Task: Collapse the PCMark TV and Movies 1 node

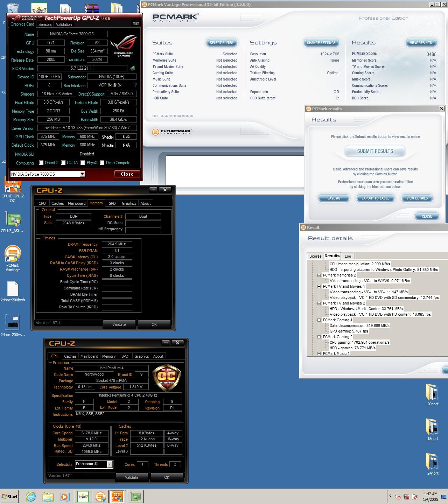Action: pos(319,286)
